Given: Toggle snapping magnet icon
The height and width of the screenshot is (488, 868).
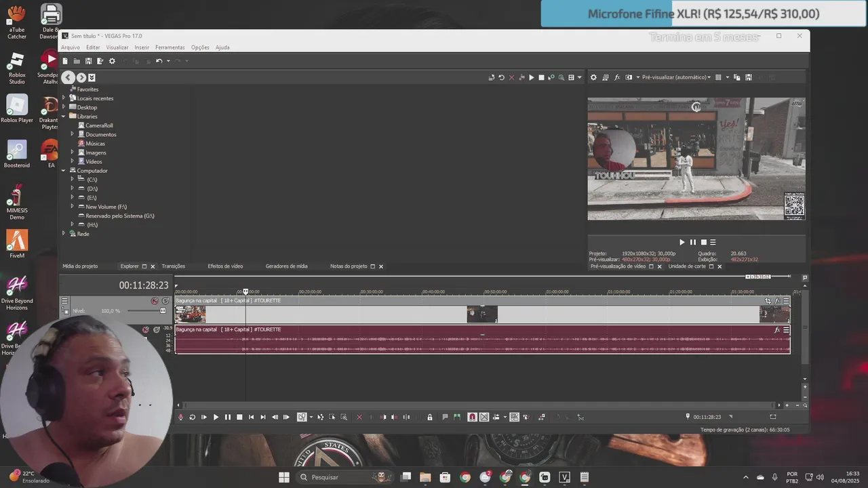Looking at the screenshot, I should point(473,418).
